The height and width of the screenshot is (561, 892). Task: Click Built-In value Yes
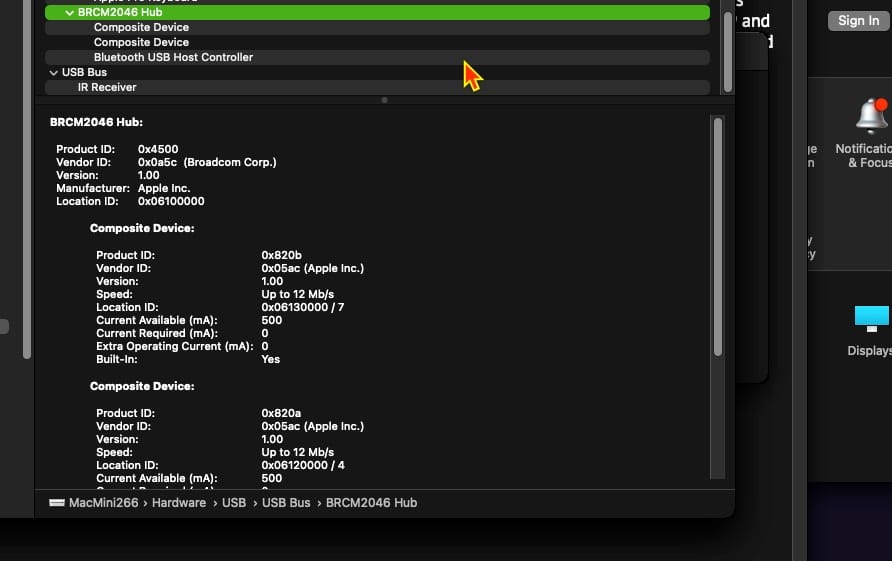pos(271,359)
